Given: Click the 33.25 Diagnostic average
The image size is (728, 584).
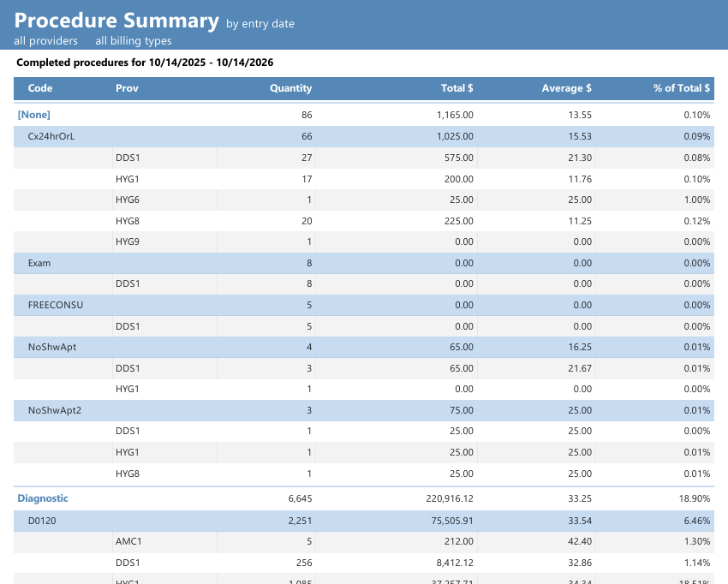Looking at the screenshot, I should pyautogui.click(x=580, y=498).
